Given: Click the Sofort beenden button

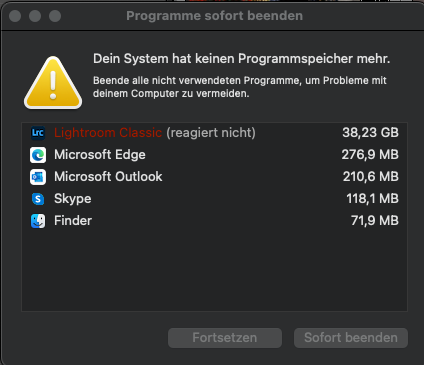Looking at the screenshot, I should (351, 338).
